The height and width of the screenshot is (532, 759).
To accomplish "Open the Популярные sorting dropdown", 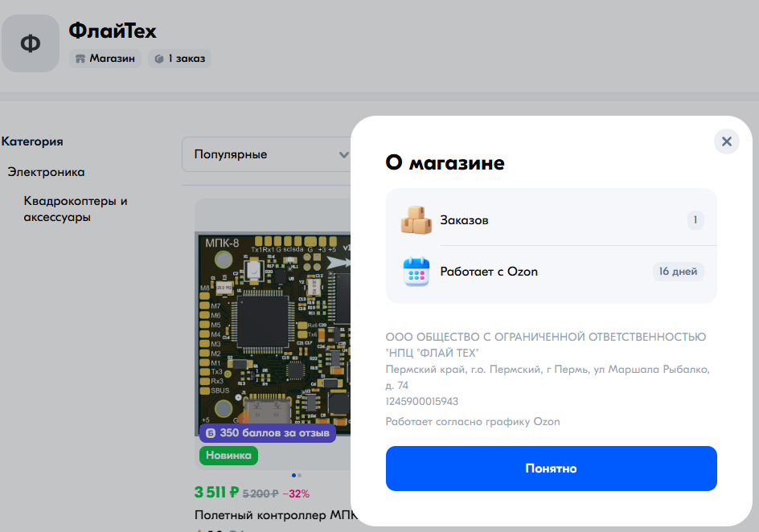I will pos(267,154).
